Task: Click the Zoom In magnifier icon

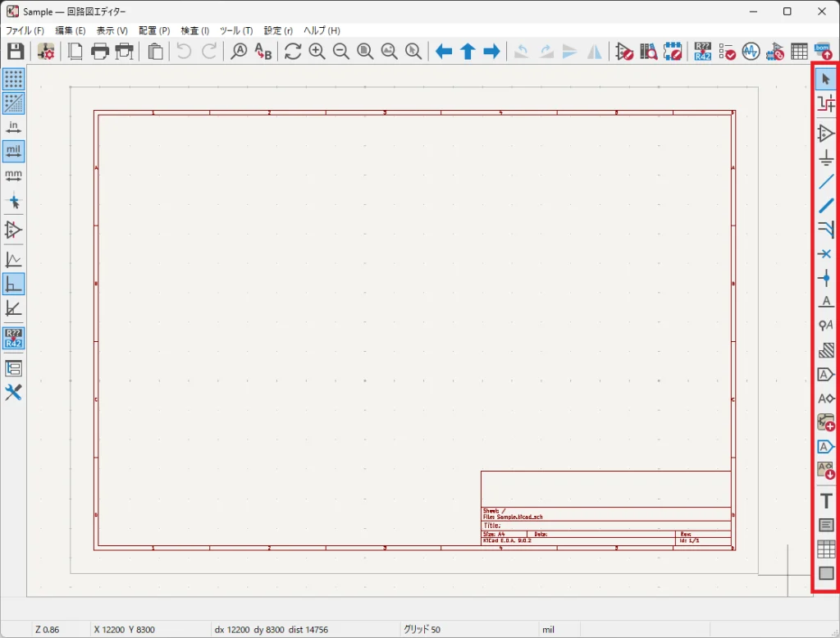Action: (x=317, y=52)
